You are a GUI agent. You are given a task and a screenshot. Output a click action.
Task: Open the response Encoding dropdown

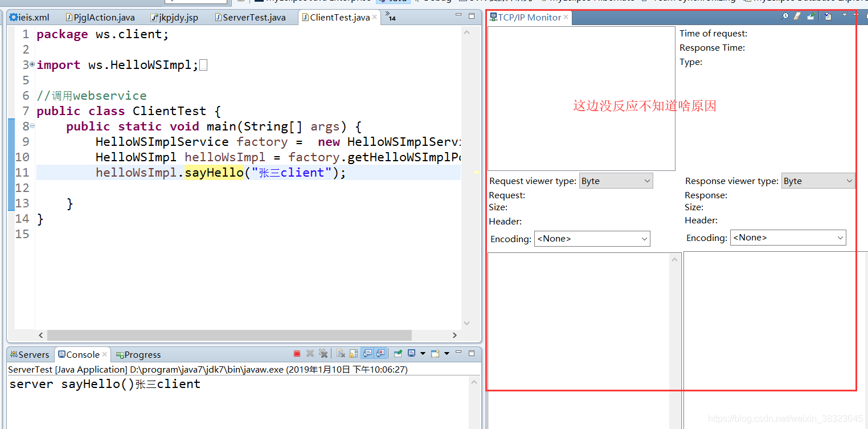pos(788,238)
